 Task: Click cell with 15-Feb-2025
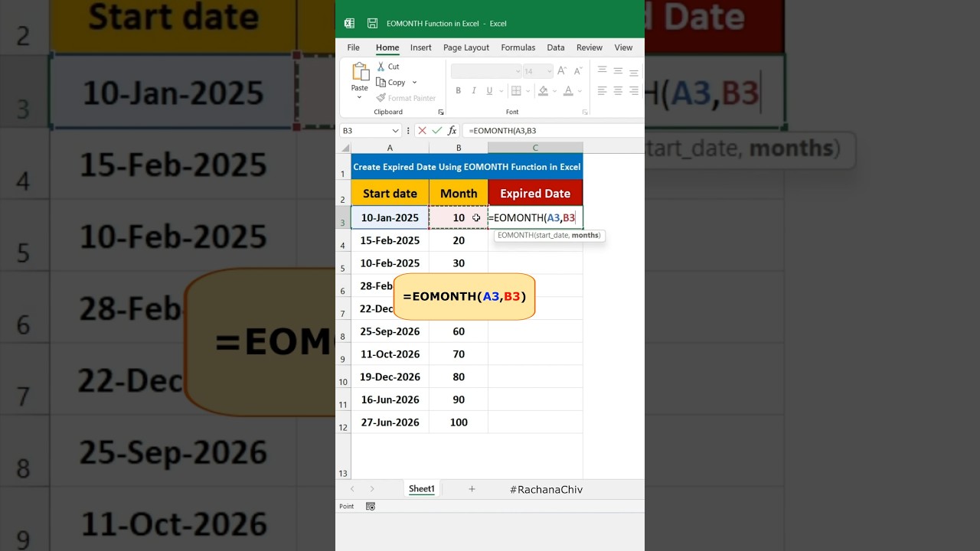(x=390, y=240)
